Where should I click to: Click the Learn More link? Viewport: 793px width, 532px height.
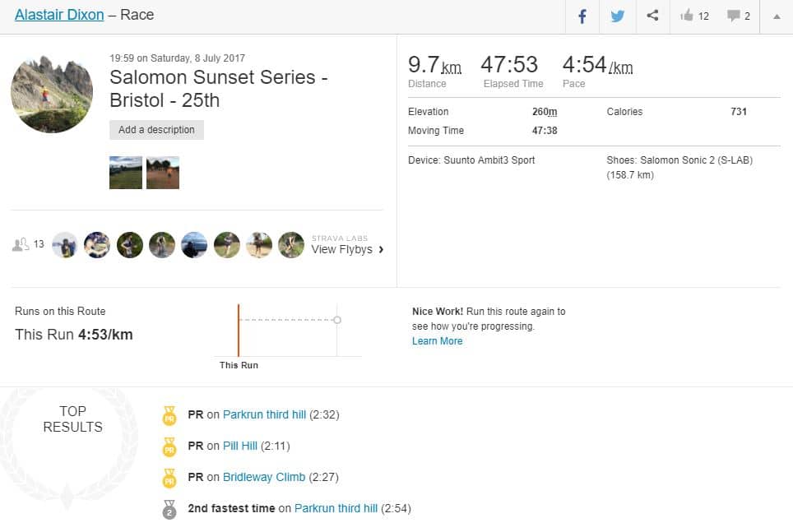(437, 340)
